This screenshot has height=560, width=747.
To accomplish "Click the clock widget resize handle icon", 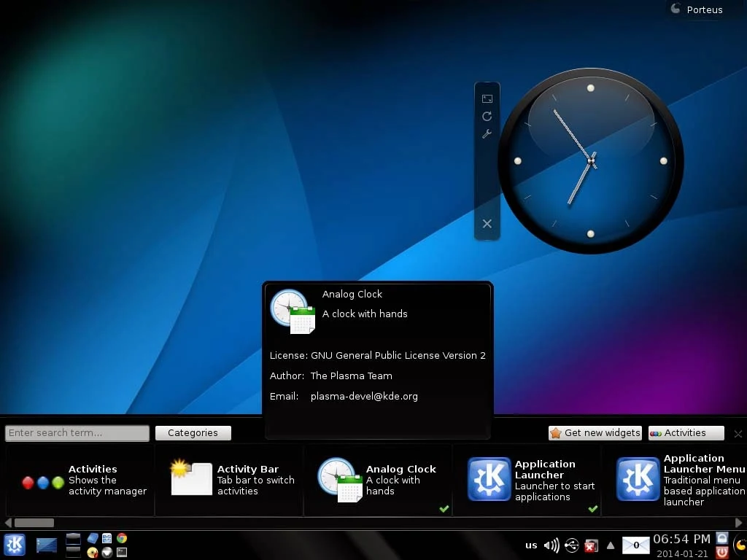I will coord(487,98).
